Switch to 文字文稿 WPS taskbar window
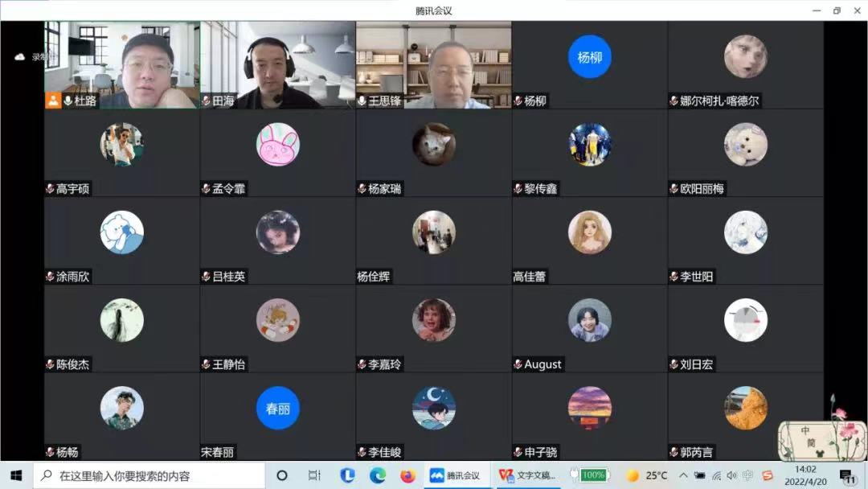 [x=526, y=475]
